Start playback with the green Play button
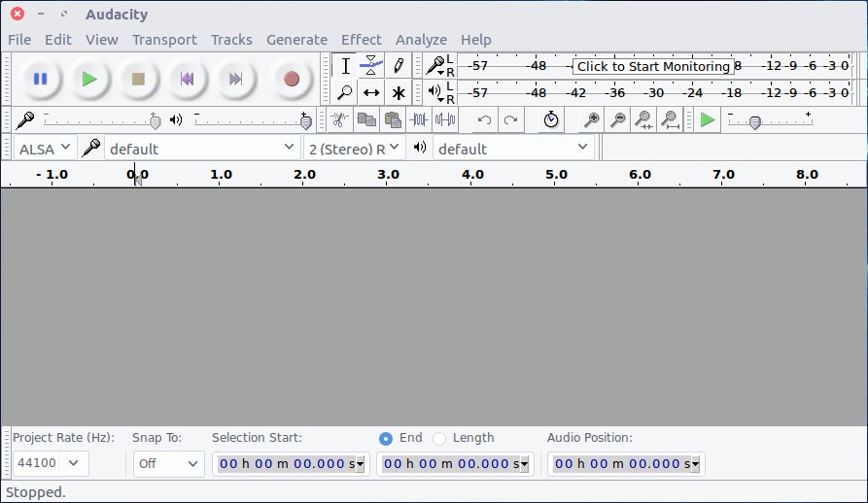 pos(89,79)
